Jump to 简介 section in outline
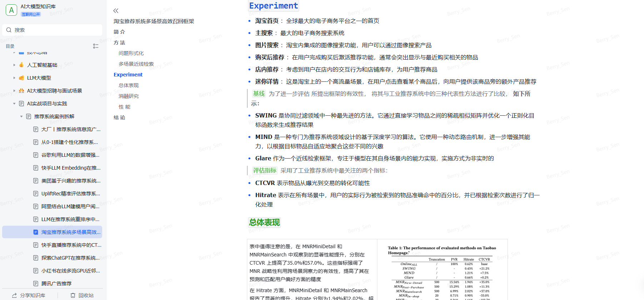The width and height of the screenshot is (644, 300). (119, 32)
